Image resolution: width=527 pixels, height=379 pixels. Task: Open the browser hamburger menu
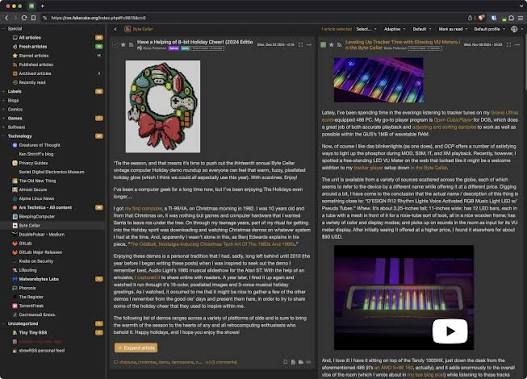tap(520, 18)
